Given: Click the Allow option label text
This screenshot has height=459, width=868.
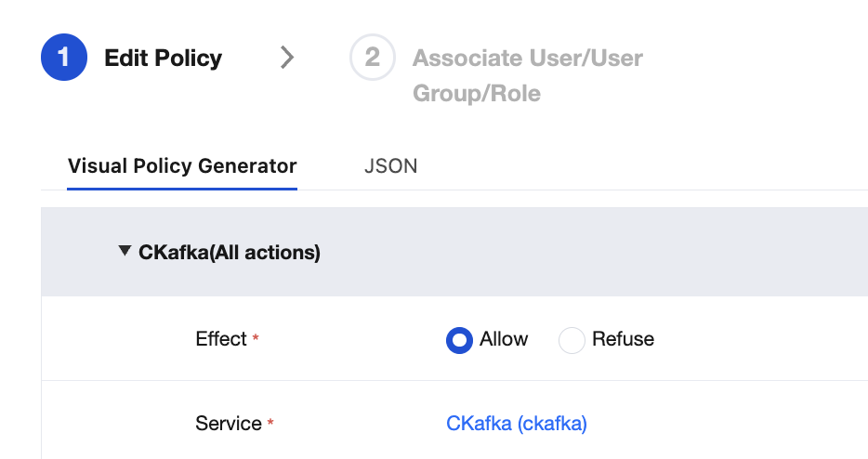Looking at the screenshot, I should tap(504, 339).
